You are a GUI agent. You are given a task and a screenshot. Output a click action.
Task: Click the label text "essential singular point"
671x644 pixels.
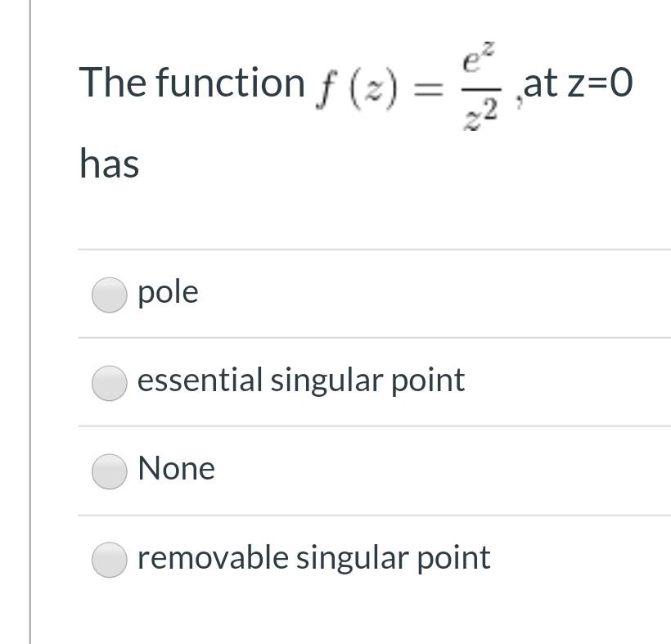coord(302,381)
